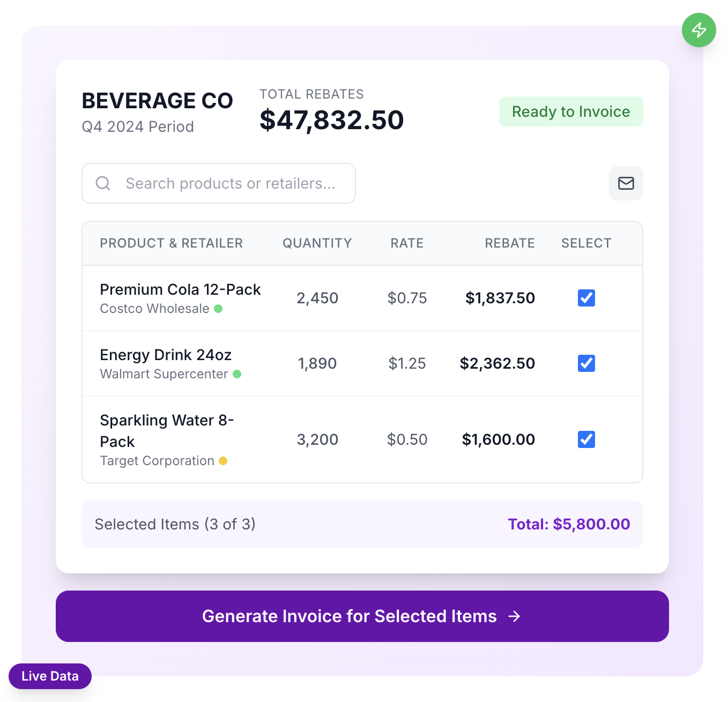Open the envelope email icon
The height and width of the screenshot is (702, 728).
pos(626,183)
